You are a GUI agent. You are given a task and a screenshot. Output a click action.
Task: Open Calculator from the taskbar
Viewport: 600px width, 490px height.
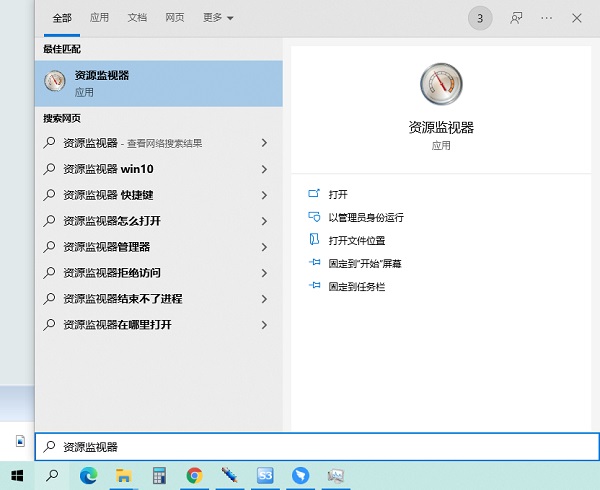point(159,475)
